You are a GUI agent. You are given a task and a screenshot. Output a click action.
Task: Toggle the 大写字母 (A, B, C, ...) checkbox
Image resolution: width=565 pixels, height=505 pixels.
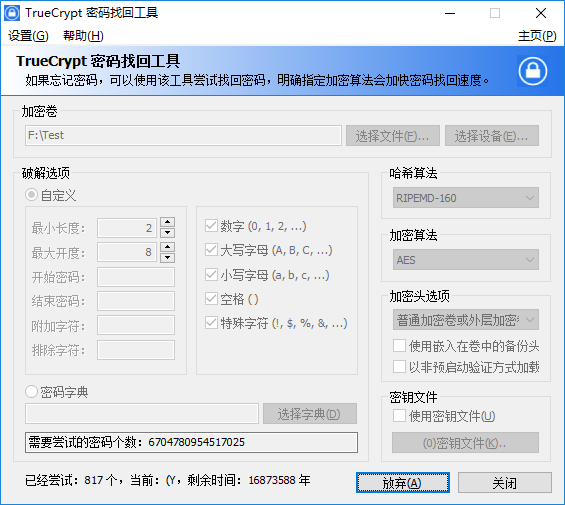[211, 250]
